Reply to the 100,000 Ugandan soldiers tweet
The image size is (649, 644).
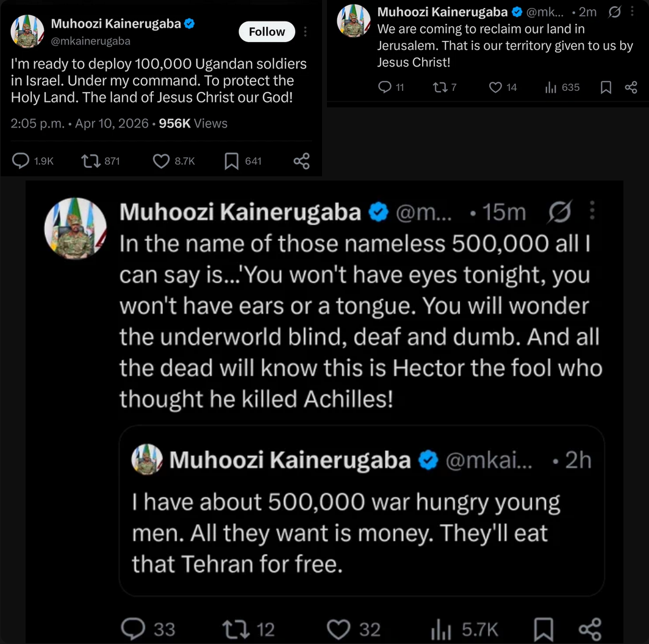(x=21, y=161)
